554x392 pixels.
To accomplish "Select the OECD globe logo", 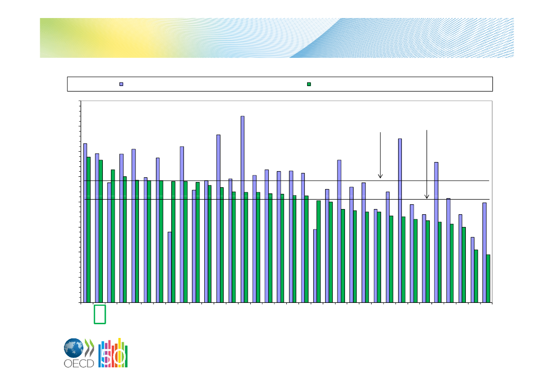I will pyautogui.click(x=73, y=348).
